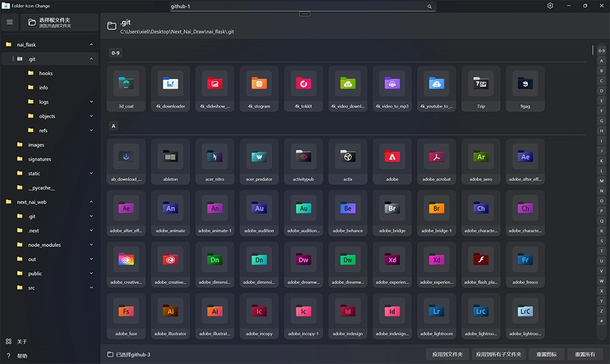Jump to letter S in alphabet index
The width and height of the screenshot is (610, 364).
(601, 241)
